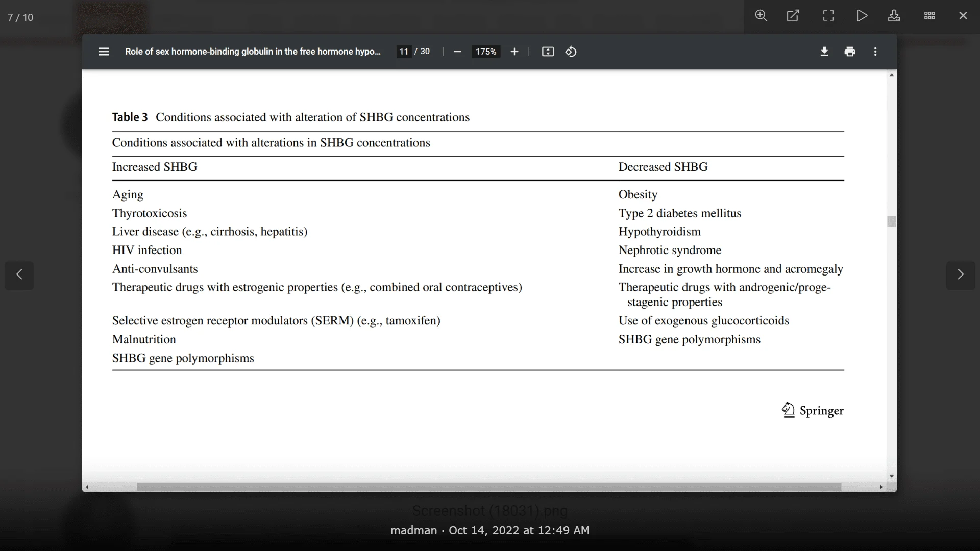This screenshot has width=980, height=551.
Task: Click 'Increase in growth hormone and acromegaly'
Action: pyautogui.click(x=731, y=269)
